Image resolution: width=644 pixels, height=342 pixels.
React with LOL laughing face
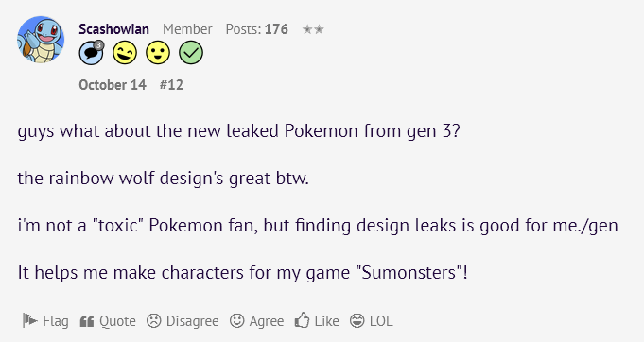pyautogui.click(x=372, y=321)
